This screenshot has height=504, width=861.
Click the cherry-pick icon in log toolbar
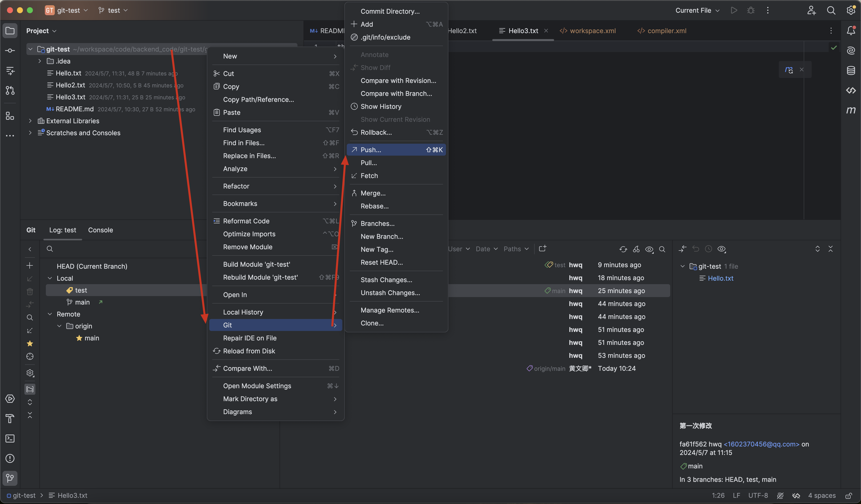636,249
